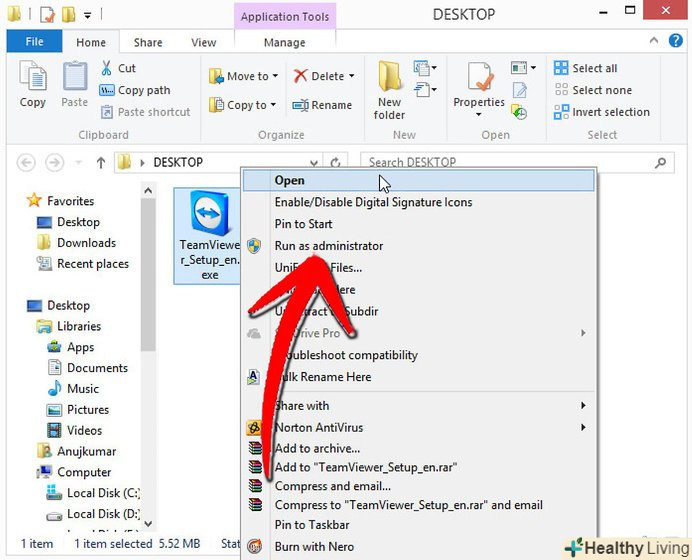Switch to the Share ribbon tab
This screenshot has height=560, width=692.
click(x=148, y=42)
